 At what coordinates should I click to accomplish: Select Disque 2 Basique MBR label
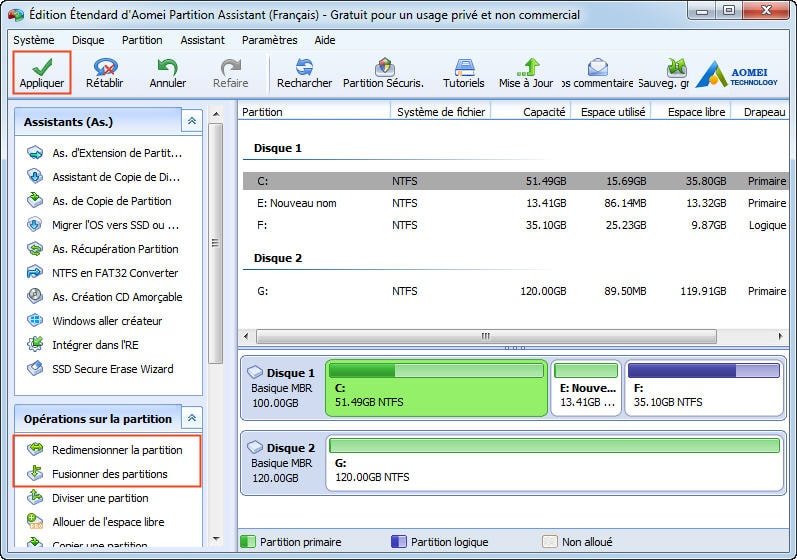pos(282,463)
